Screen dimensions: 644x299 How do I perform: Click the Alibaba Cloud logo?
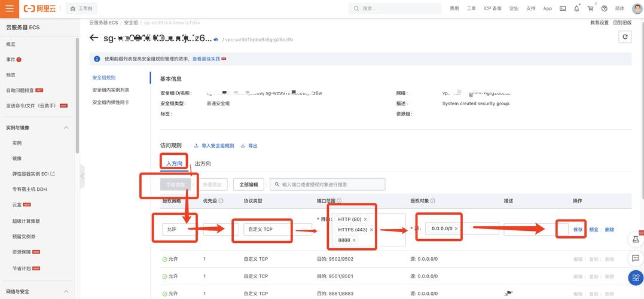(39, 8)
